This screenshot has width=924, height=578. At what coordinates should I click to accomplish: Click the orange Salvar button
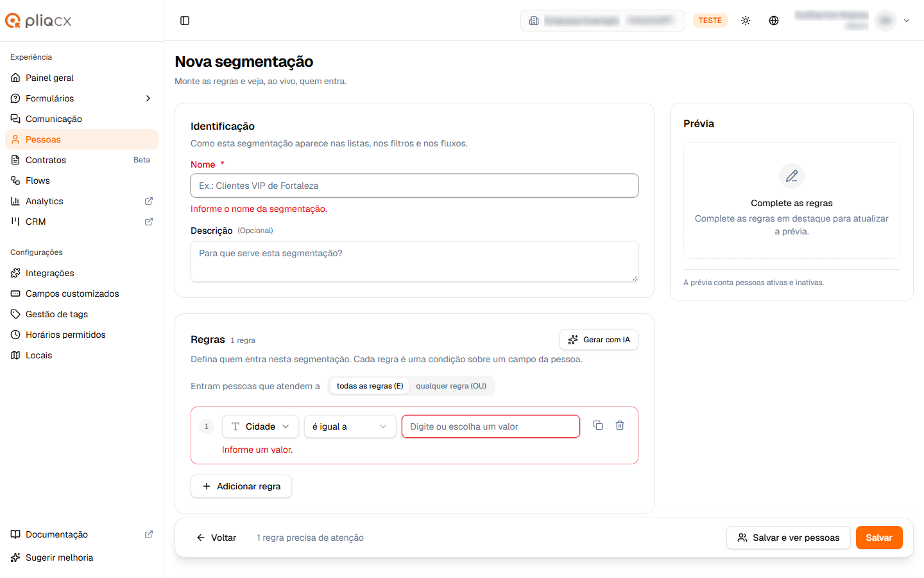[879, 538]
